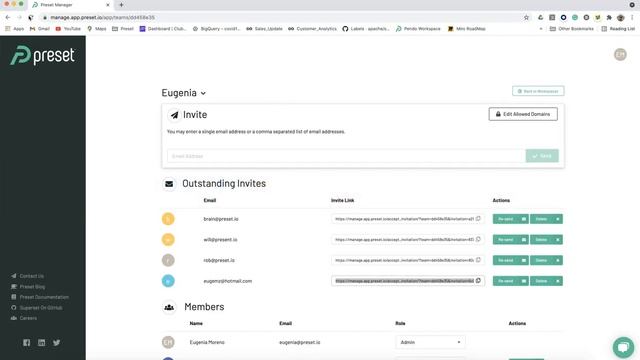Click will@present.io avatar circle
The width and height of the screenshot is (640, 360).
click(x=168, y=240)
